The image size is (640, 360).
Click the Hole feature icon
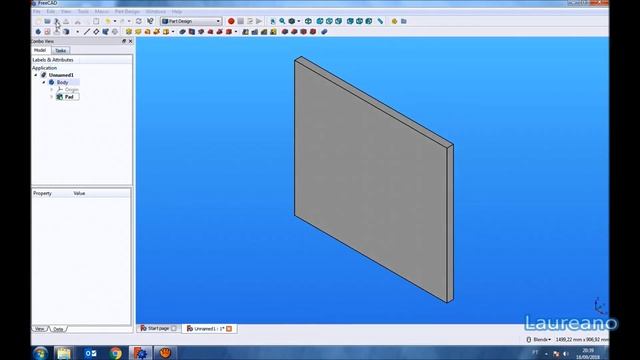click(191, 32)
